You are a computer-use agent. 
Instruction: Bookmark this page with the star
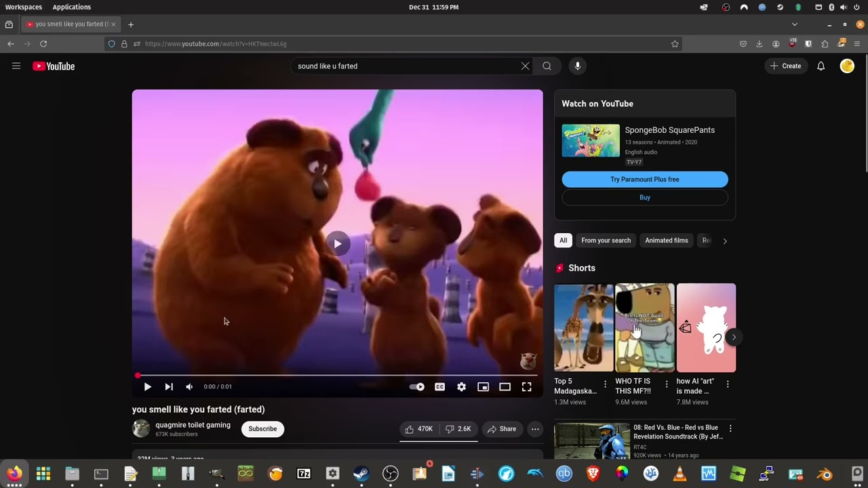[x=675, y=44]
